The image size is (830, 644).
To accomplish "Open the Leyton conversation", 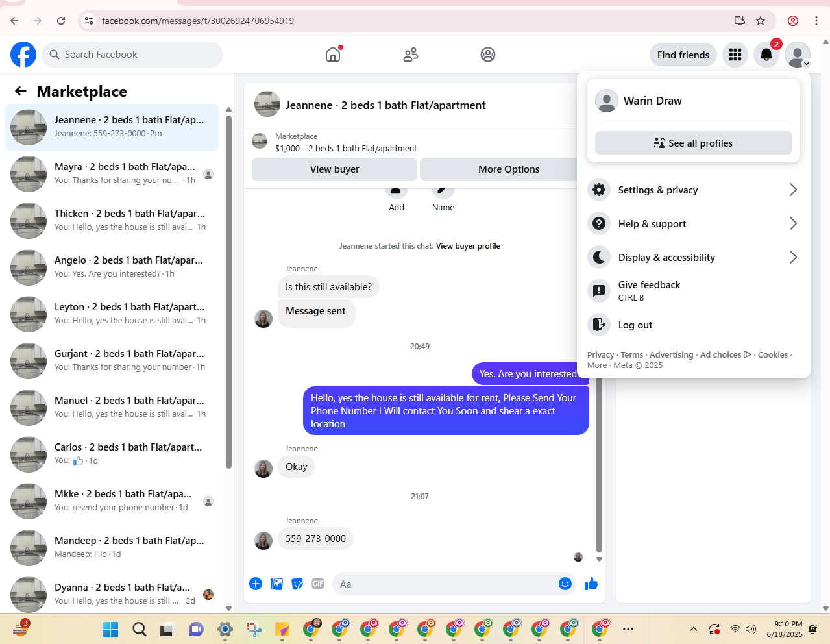I will tap(112, 314).
